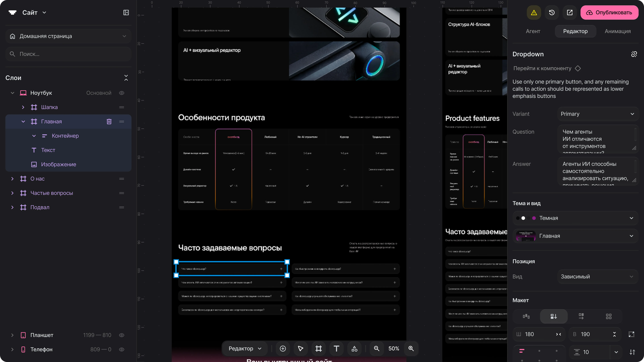Open the Домашняя страница page selector
Image resolution: width=644 pixels, height=362 pixels.
point(68,36)
